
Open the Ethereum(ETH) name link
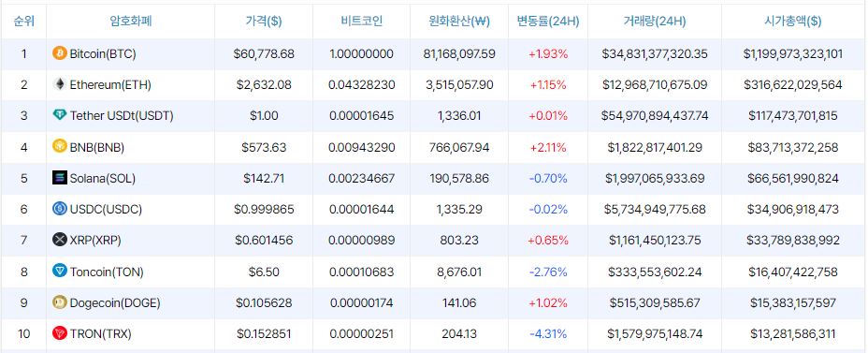pos(110,85)
